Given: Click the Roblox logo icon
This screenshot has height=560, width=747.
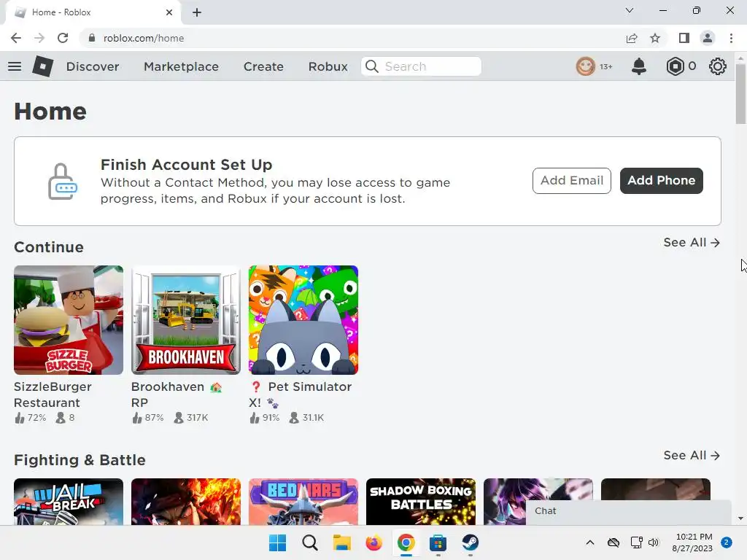Looking at the screenshot, I should point(42,66).
